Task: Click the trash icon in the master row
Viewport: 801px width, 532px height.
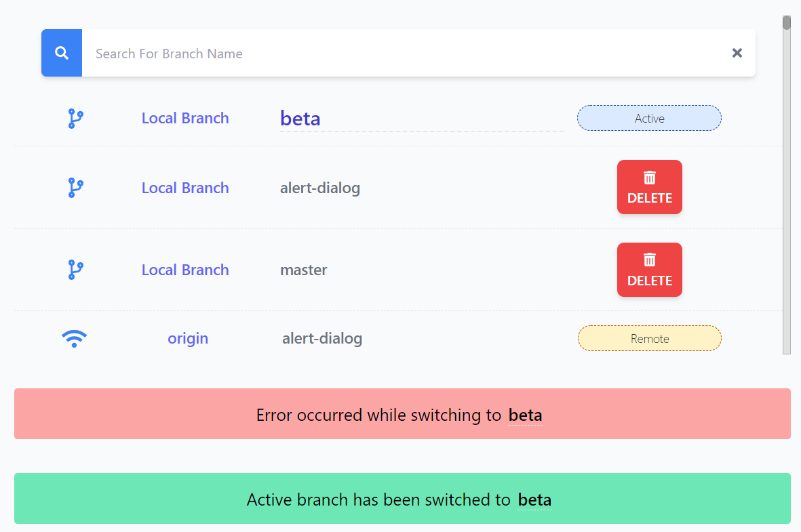Action: pos(650,260)
